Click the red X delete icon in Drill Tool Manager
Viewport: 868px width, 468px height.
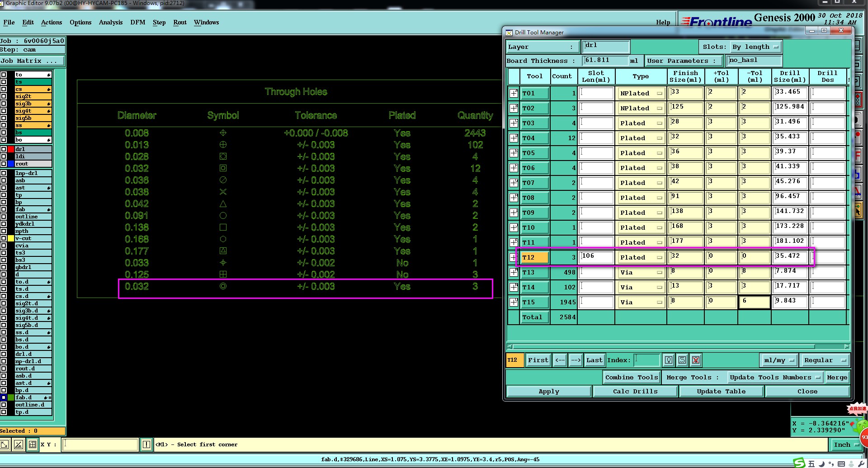tap(696, 360)
